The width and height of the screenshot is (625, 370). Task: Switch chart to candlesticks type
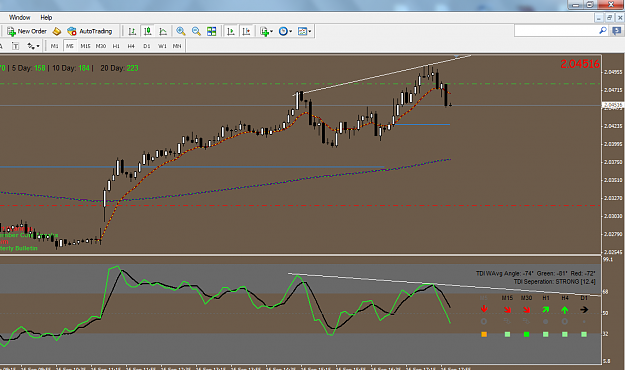tap(147, 31)
